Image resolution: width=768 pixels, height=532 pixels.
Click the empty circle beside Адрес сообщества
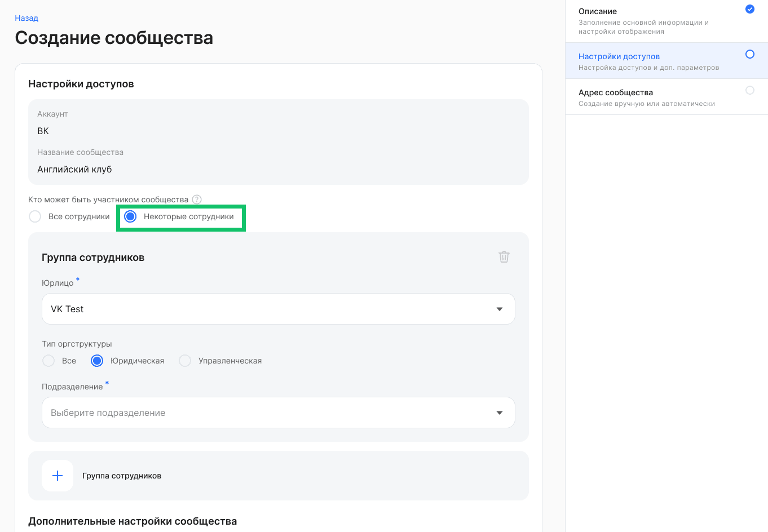(750, 90)
